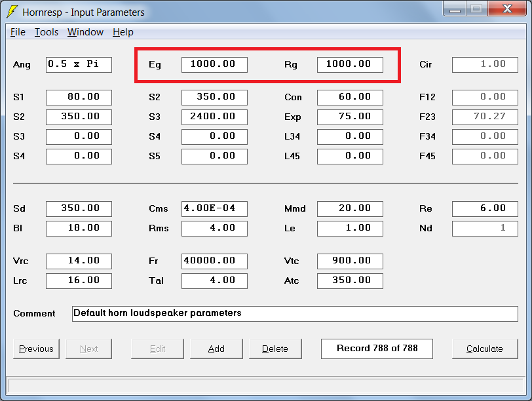Click the Add record button
Image resolution: width=532 pixels, height=401 pixels.
[216, 349]
